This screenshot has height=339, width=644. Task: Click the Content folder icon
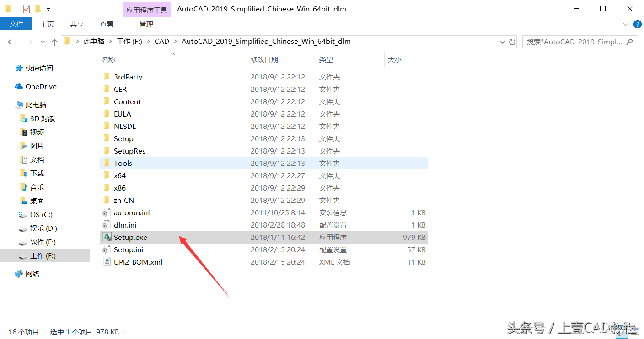107,101
